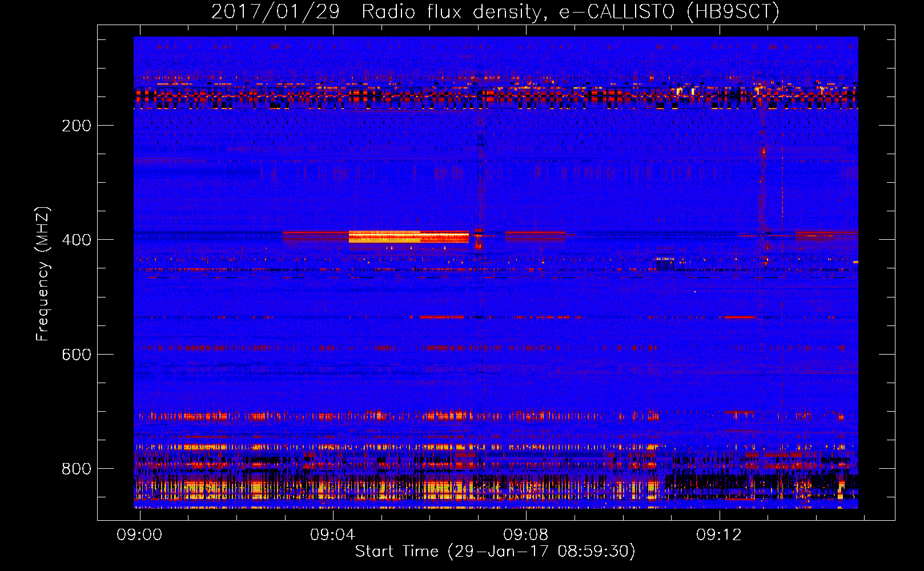The height and width of the screenshot is (571, 924).
Task: Click the 09:12 time tick label
Action: [x=718, y=535]
